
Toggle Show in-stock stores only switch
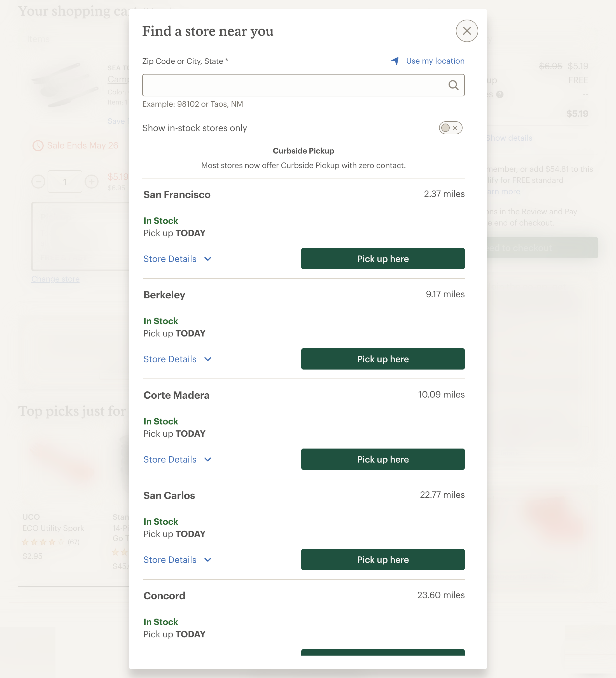450,128
